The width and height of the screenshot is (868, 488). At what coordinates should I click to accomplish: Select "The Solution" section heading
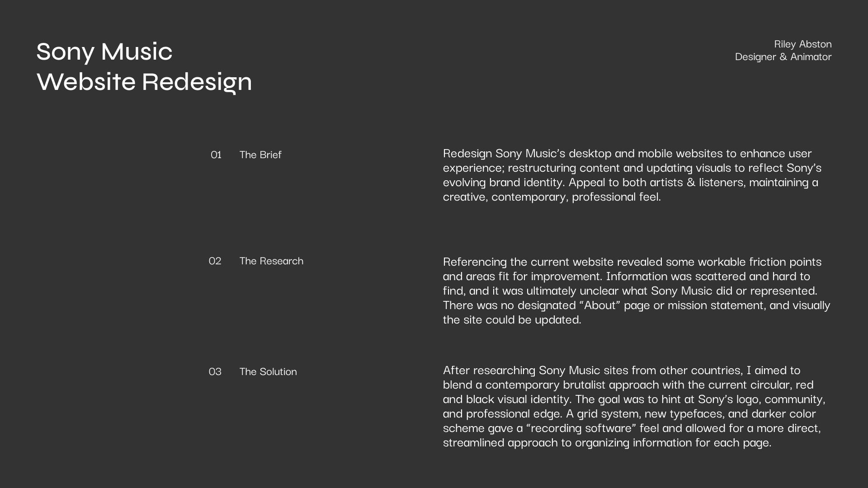[268, 371]
